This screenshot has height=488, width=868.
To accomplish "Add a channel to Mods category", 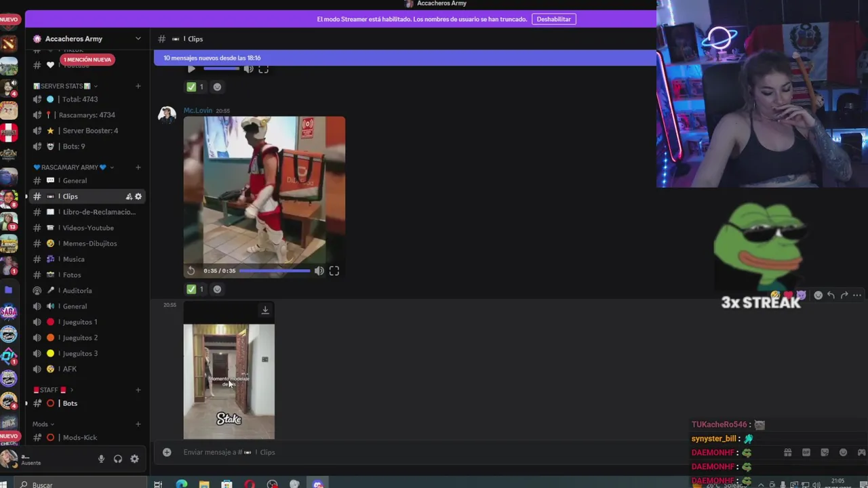I will point(138,424).
